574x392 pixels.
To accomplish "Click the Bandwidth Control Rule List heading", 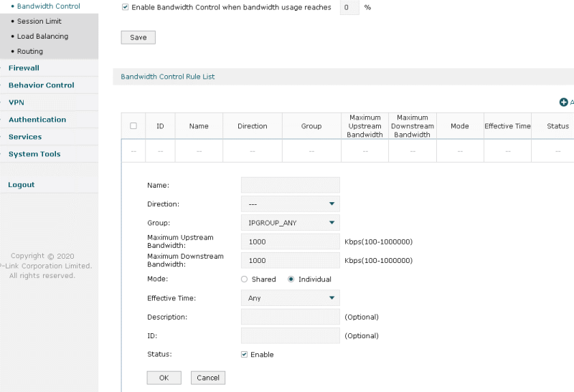I will click(x=168, y=77).
